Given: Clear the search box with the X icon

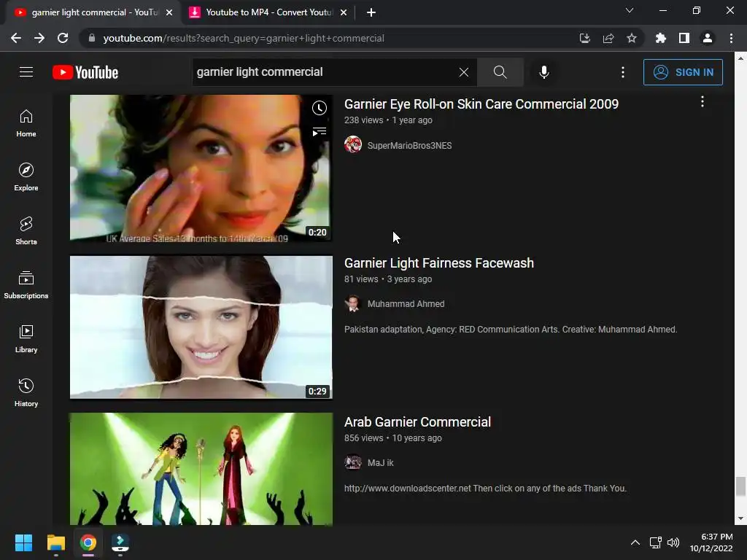Looking at the screenshot, I should click(x=463, y=72).
